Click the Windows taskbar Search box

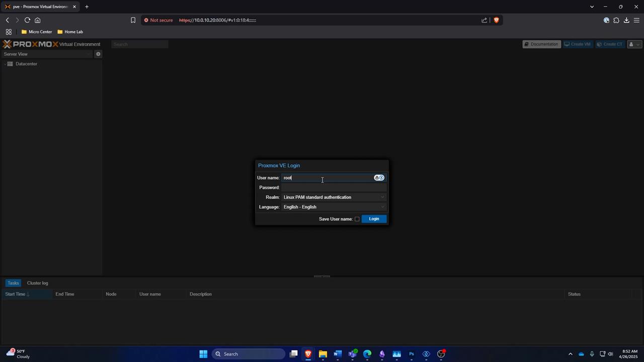click(x=249, y=354)
